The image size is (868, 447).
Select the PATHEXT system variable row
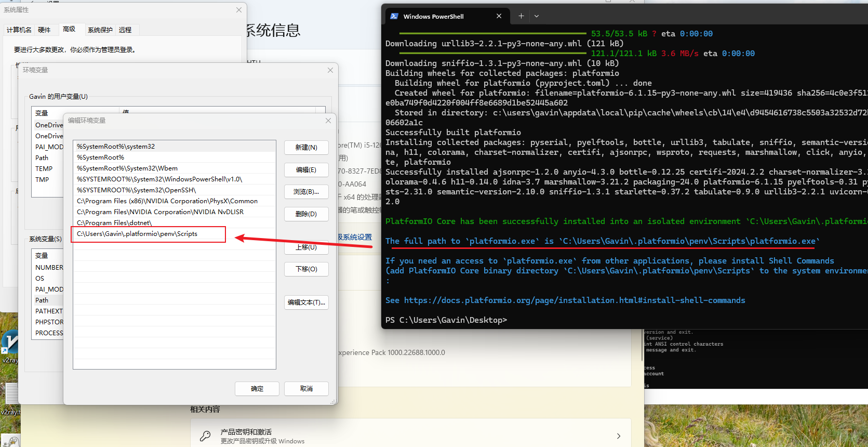[48, 311]
